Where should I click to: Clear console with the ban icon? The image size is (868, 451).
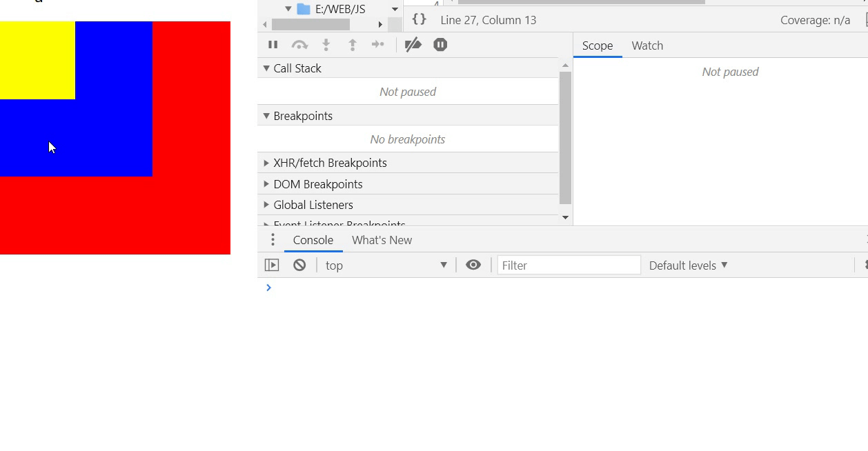click(x=299, y=265)
